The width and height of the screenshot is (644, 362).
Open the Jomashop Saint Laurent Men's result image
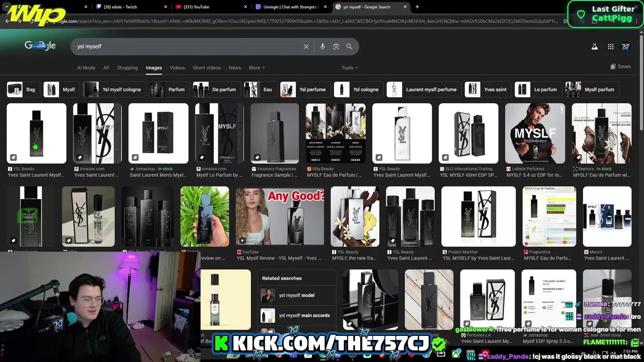pos(158,133)
